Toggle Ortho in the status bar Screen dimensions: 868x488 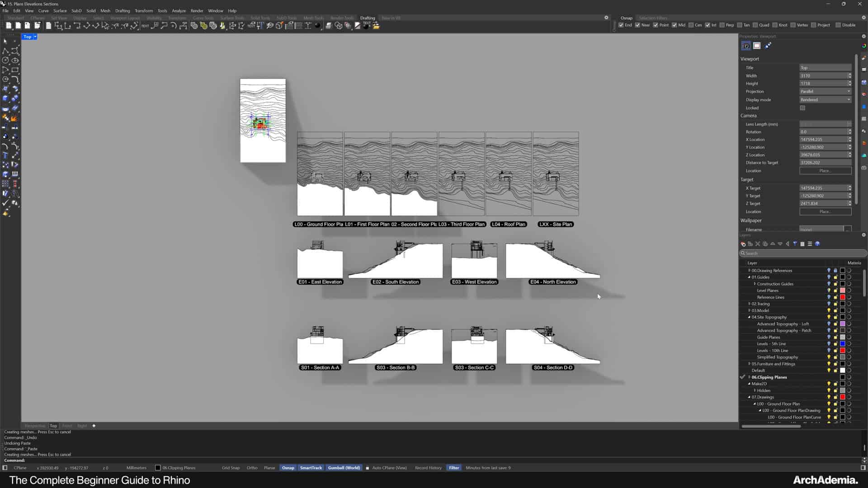tap(252, 468)
